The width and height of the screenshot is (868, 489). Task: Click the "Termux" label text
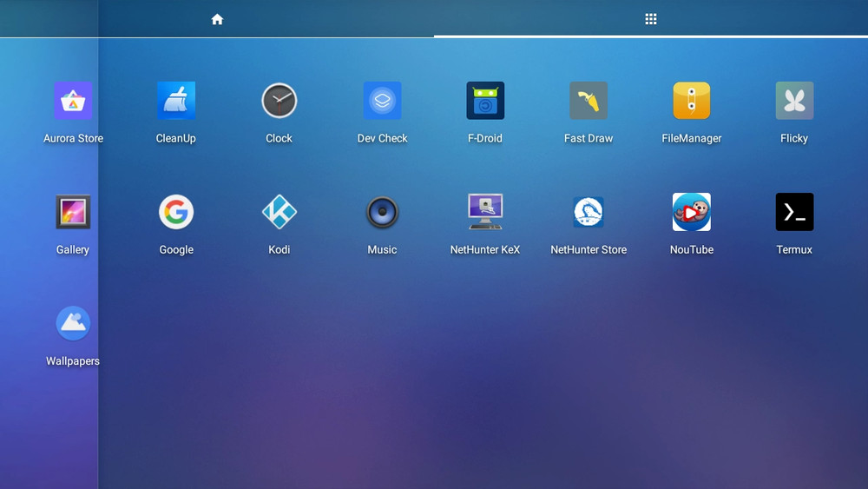point(794,250)
